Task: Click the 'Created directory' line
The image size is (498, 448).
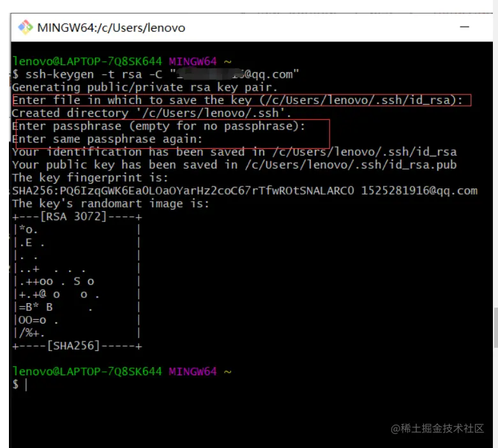Action: pos(151,113)
